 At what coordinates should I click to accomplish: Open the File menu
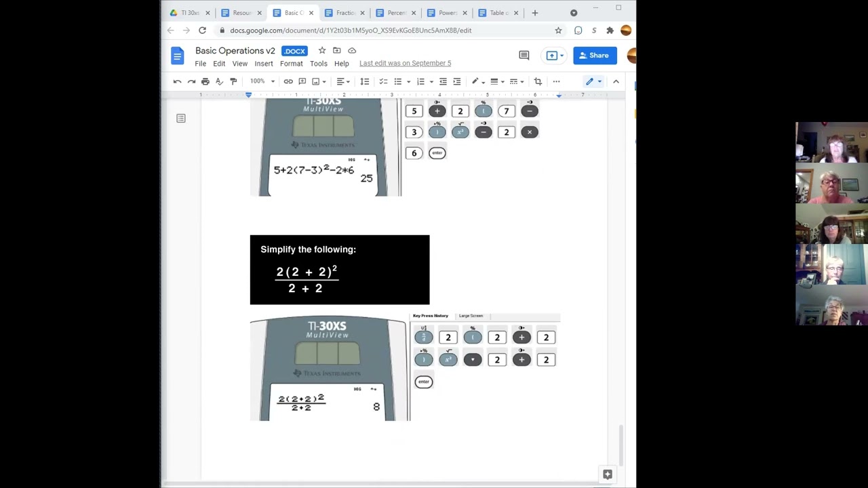point(201,64)
